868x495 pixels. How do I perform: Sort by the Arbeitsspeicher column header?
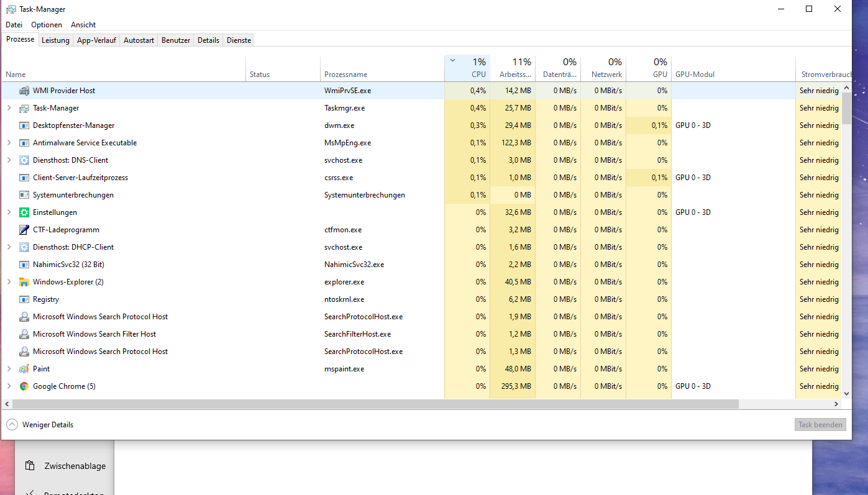coord(513,68)
